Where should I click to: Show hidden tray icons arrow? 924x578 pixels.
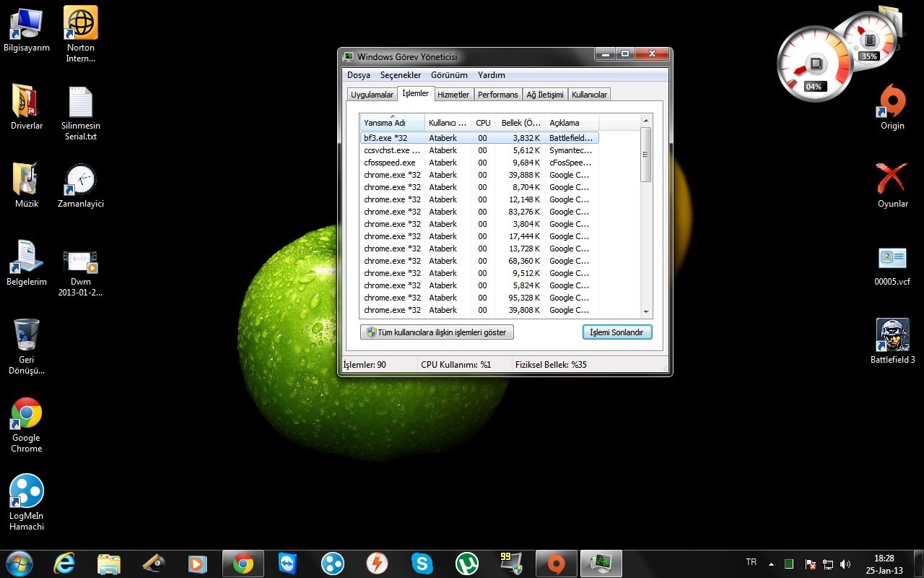[771, 564]
